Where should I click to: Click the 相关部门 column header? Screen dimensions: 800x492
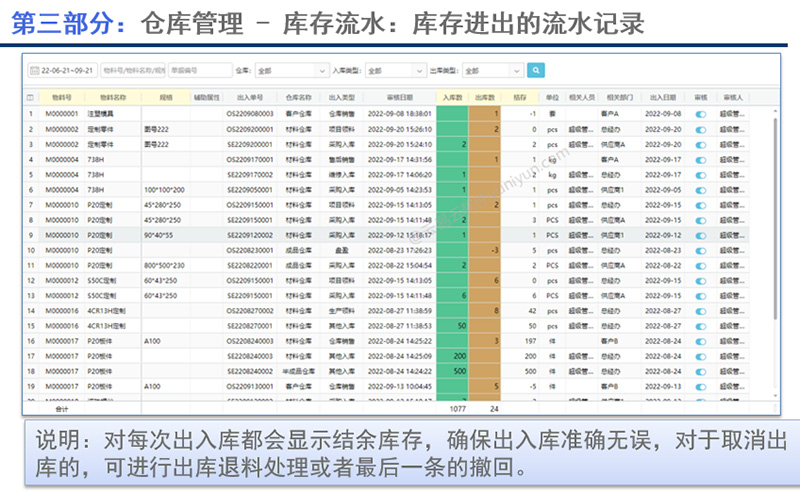[x=619, y=97]
